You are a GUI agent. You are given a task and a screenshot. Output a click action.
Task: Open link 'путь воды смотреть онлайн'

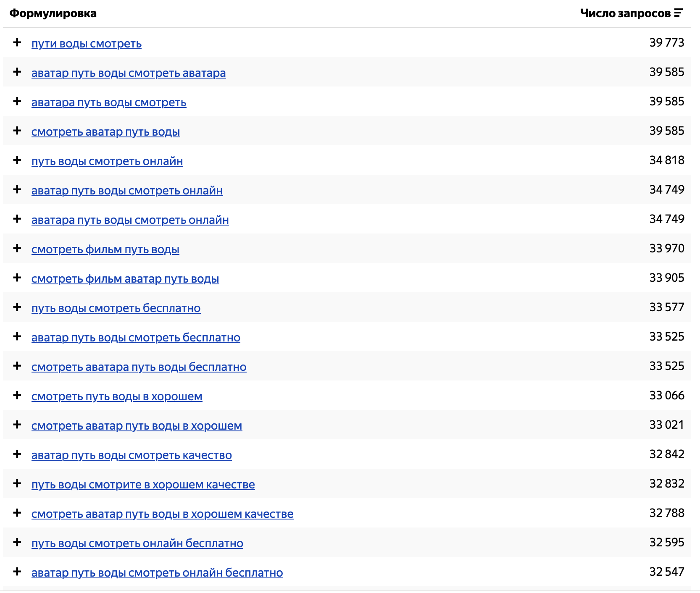[107, 161]
